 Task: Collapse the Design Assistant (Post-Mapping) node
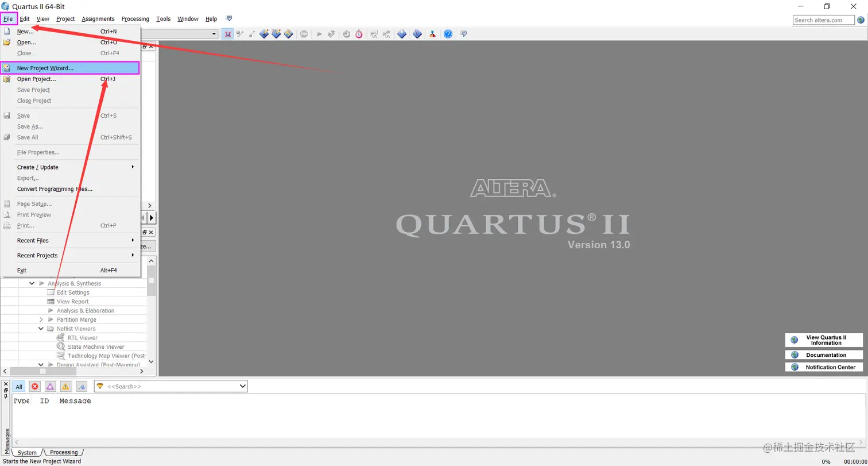tap(41, 364)
